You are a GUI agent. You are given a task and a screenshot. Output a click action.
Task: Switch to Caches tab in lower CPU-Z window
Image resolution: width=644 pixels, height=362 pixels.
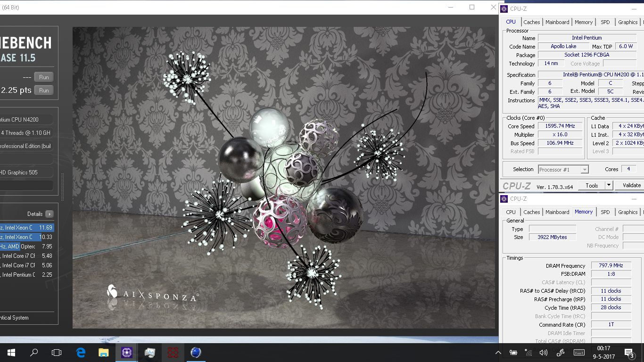click(532, 212)
